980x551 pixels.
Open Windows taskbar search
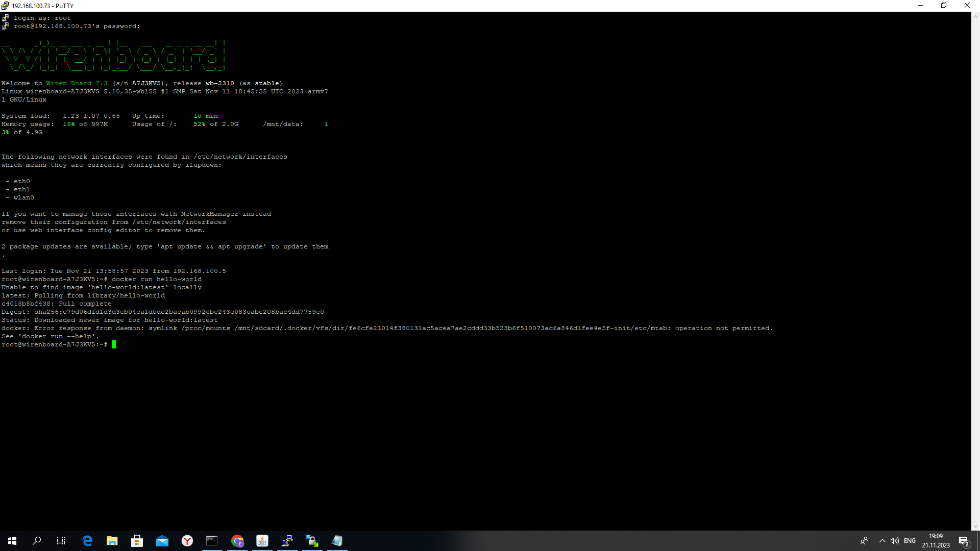pos(37,541)
